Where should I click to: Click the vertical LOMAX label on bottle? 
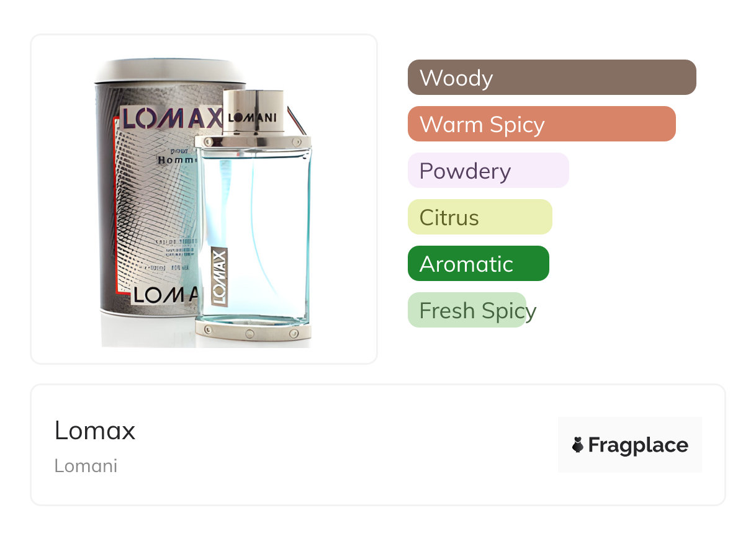219,277
